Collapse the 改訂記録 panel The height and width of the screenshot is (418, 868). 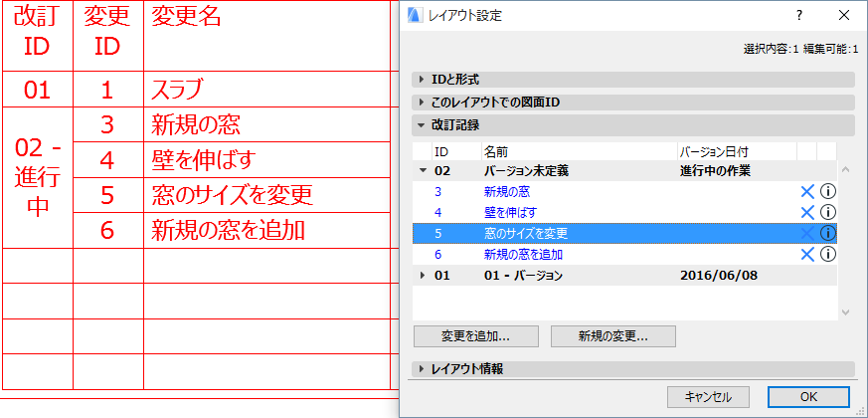click(x=633, y=125)
